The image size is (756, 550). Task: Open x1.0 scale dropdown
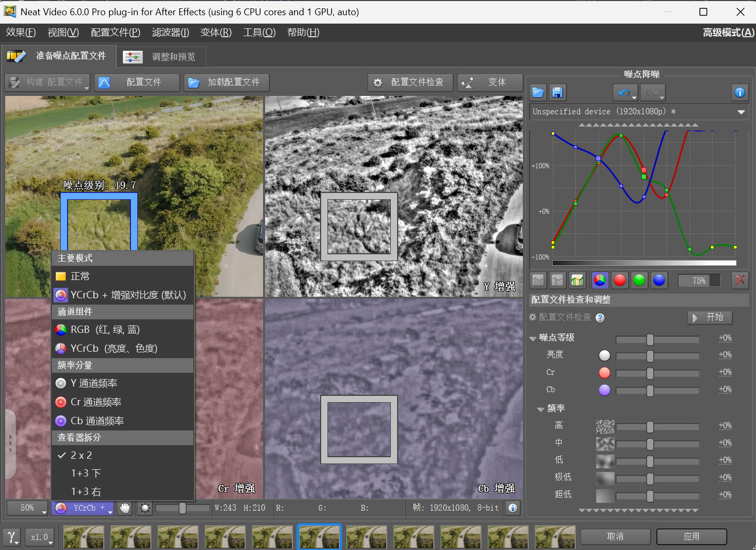(x=40, y=537)
